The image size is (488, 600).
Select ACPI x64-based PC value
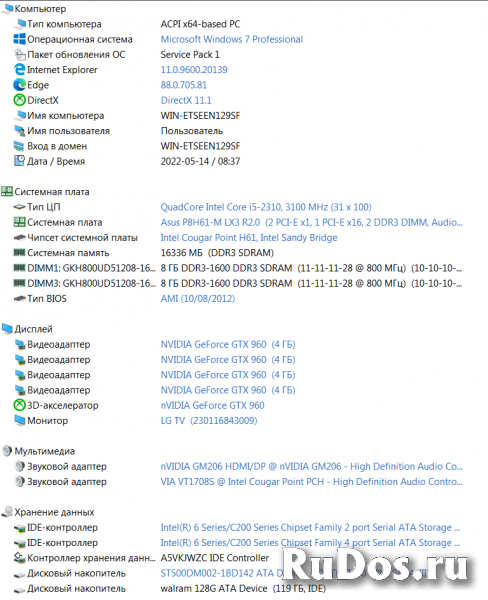pyautogui.click(x=200, y=24)
